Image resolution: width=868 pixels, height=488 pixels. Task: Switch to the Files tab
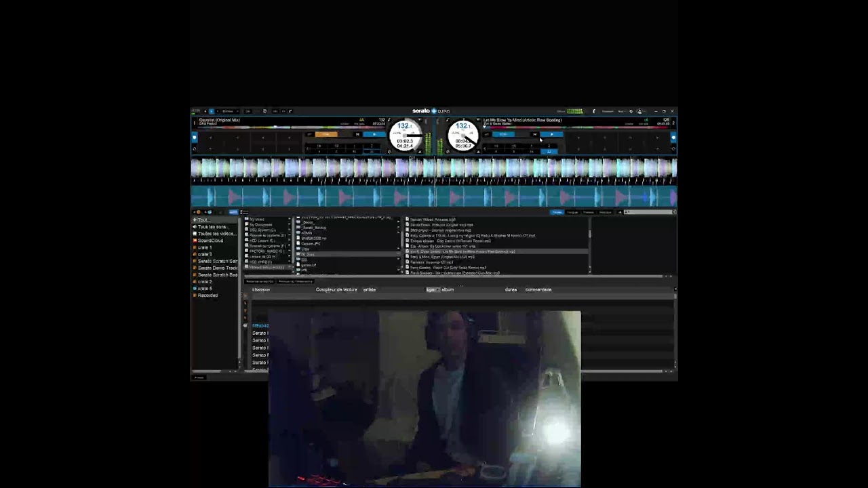coord(556,212)
